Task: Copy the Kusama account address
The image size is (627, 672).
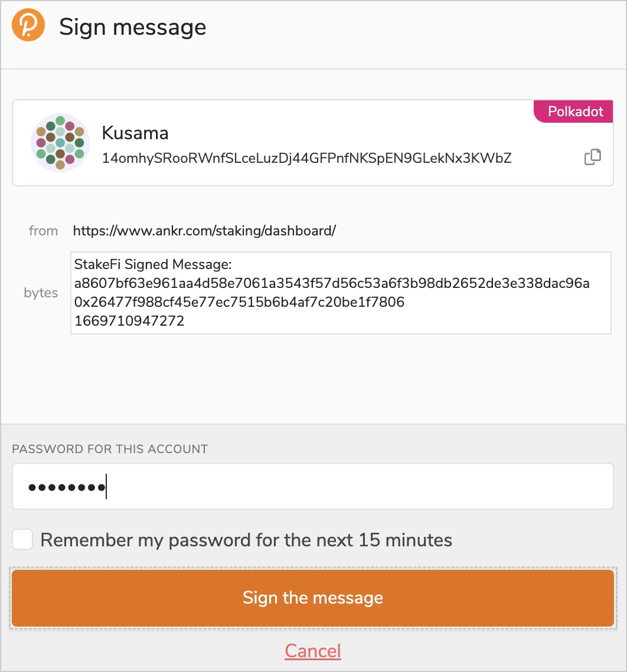Action: click(x=593, y=157)
